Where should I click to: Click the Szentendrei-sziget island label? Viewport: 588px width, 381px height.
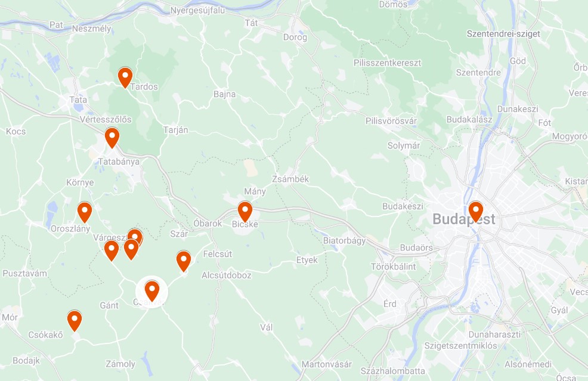503,34
